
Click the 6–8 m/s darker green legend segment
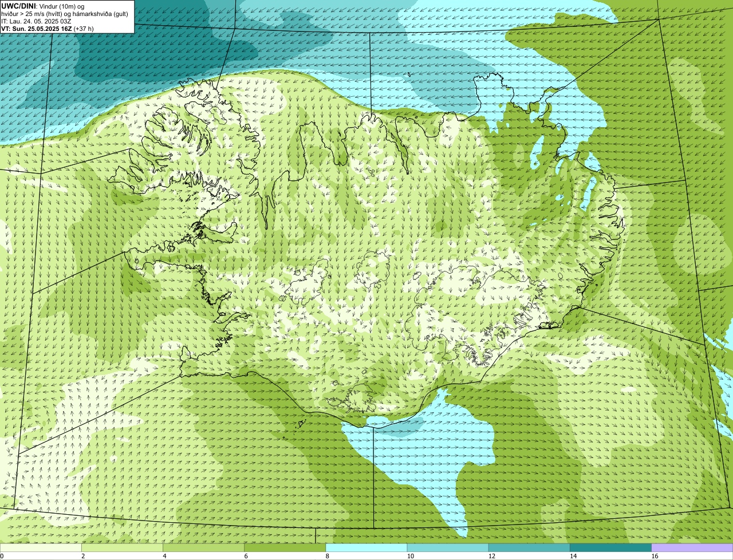pos(285,547)
